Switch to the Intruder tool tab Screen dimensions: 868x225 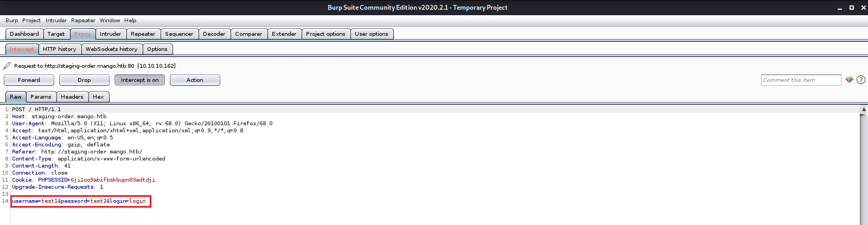[111, 34]
